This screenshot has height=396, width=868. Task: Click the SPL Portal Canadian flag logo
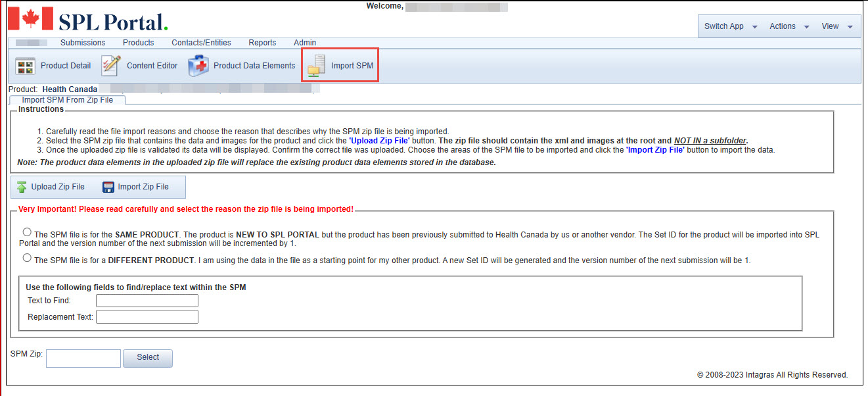click(x=30, y=19)
